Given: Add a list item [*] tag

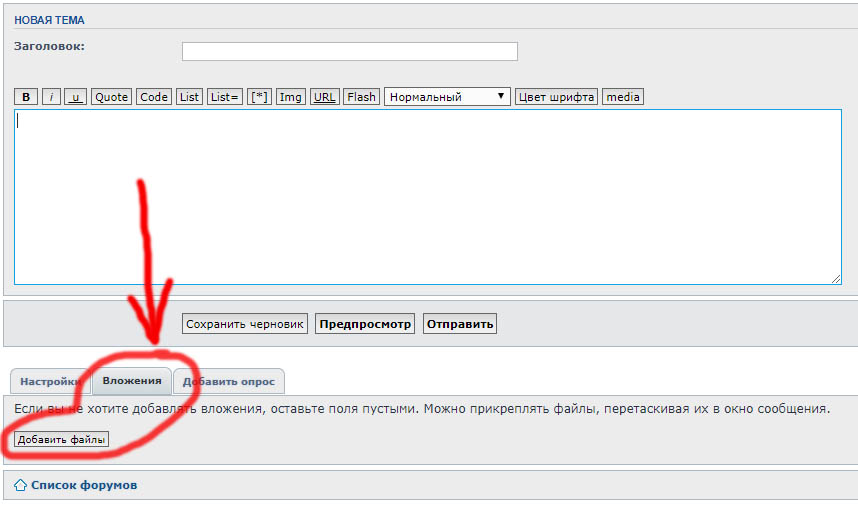Looking at the screenshot, I should pyautogui.click(x=259, y=97).
